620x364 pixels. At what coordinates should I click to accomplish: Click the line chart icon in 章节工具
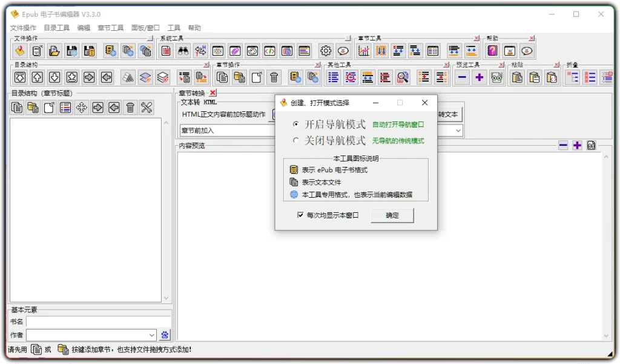coord(364,51)
